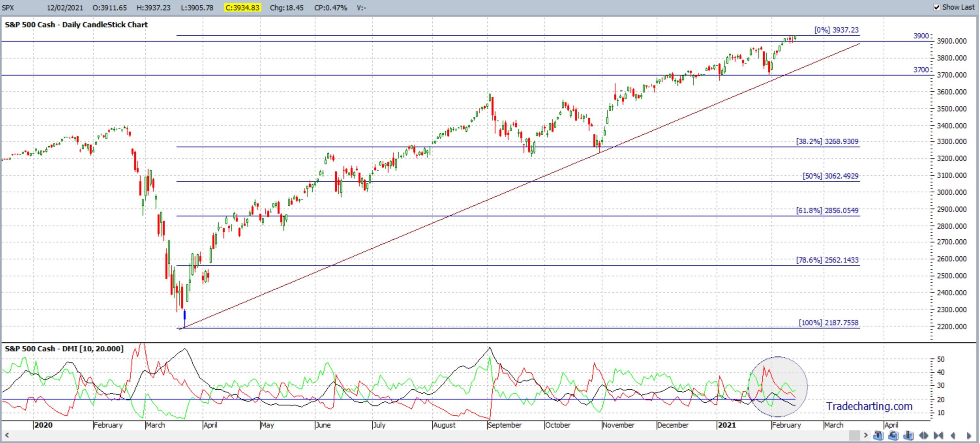Screen dimensions: 980x443
Task: Click the 3700 horizontal line label
Action: click(x=921, y=70)
